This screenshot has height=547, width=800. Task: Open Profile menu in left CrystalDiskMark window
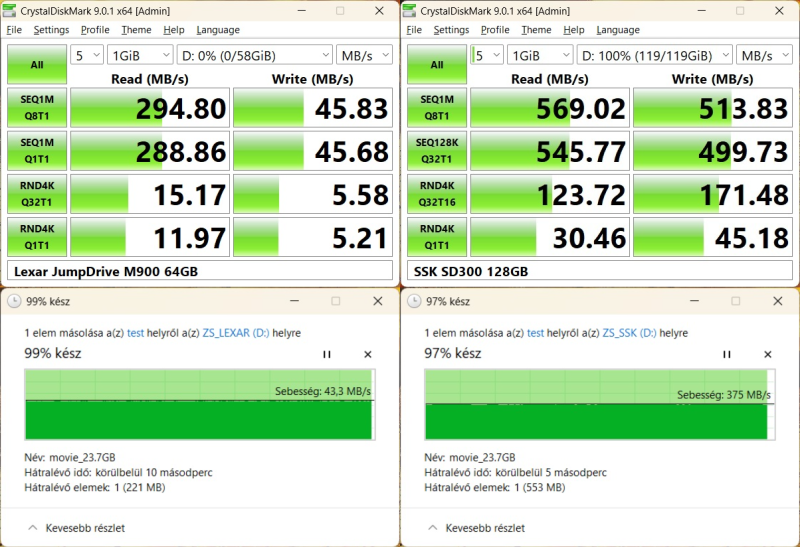95,30
